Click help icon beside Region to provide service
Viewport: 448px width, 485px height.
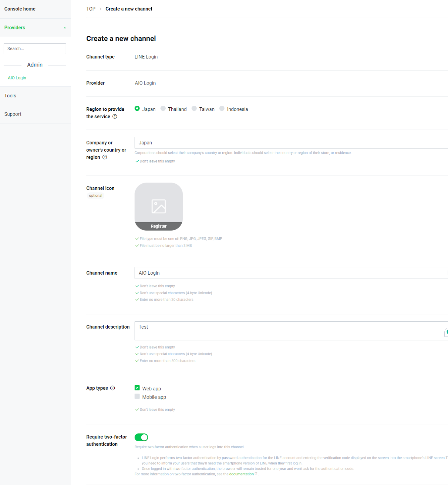pos(115,116)
